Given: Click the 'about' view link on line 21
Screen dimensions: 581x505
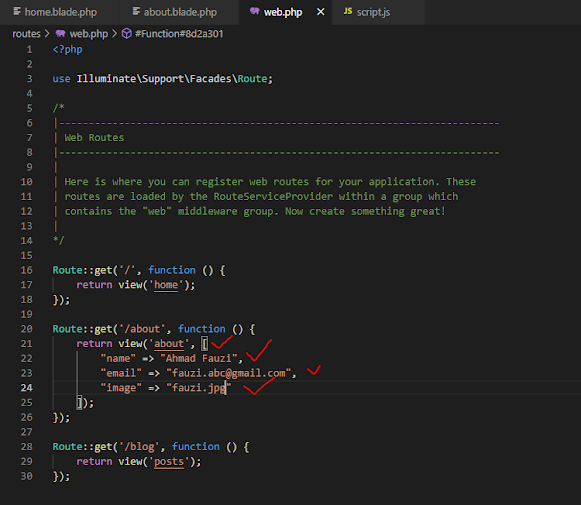Looking at the screenshot, I should pyautogui.click(x=169, y=343).
